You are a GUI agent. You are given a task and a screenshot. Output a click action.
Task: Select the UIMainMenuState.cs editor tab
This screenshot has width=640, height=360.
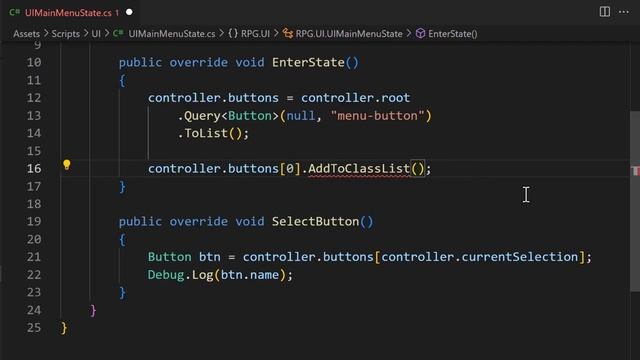71,13
